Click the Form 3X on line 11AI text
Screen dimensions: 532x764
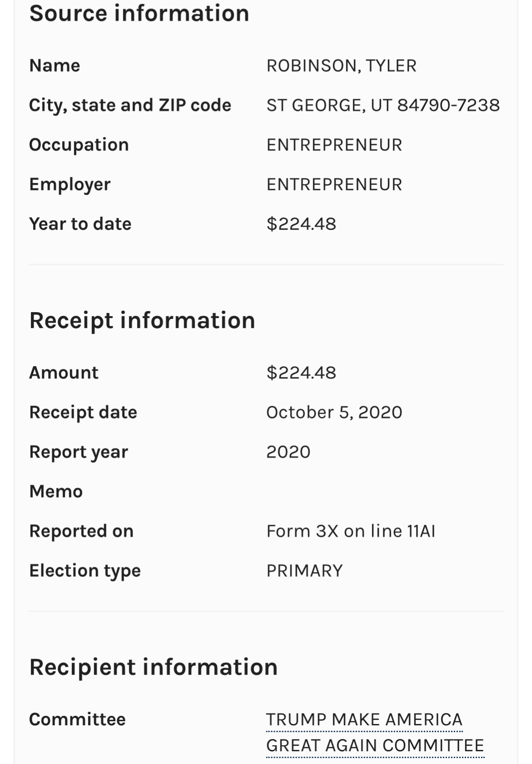(351, 531)
